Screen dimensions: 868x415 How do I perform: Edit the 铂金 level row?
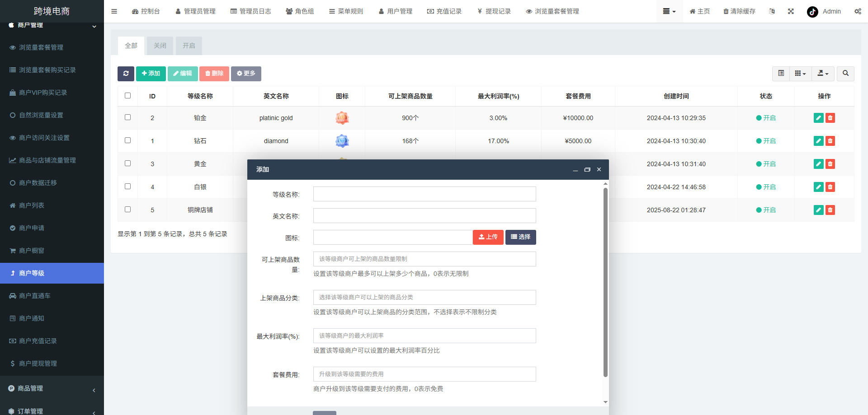coord(818,118)
